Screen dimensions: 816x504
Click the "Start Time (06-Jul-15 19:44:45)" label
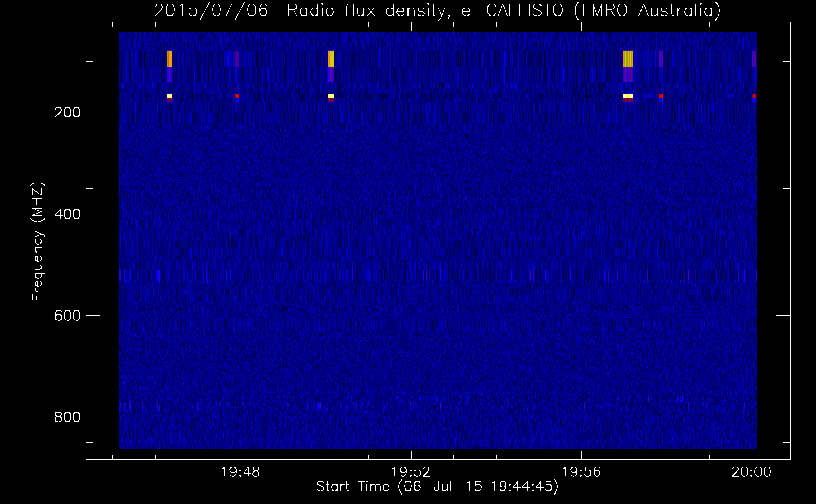[x=437, y=487]
